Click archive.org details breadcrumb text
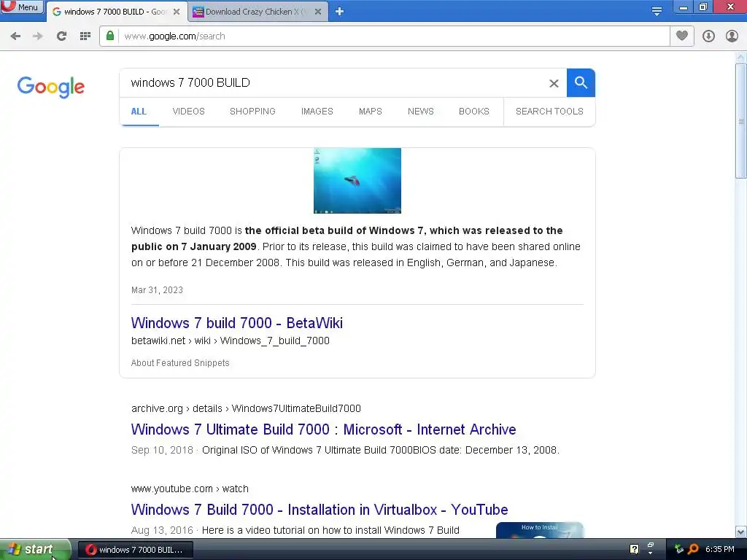 coord(246,408)
